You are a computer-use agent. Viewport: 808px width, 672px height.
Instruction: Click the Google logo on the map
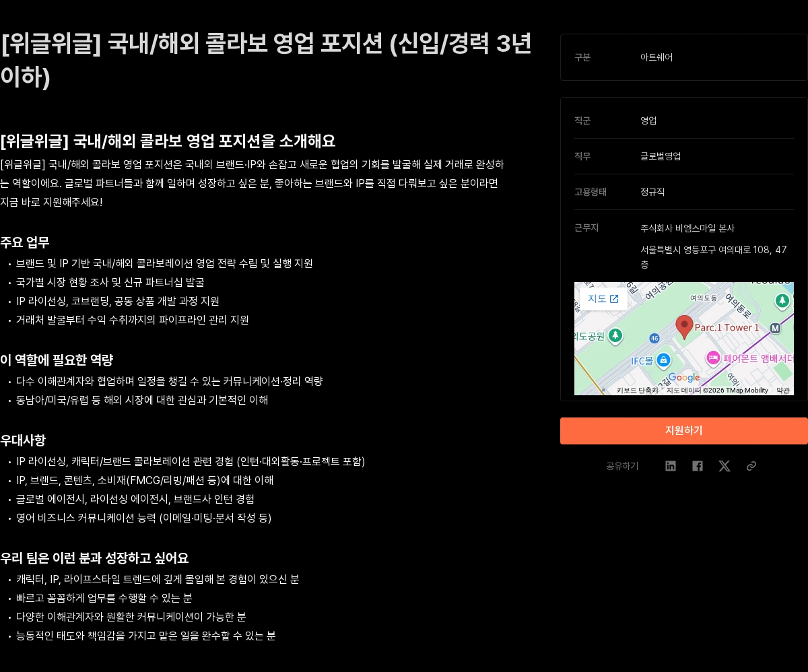684,378
